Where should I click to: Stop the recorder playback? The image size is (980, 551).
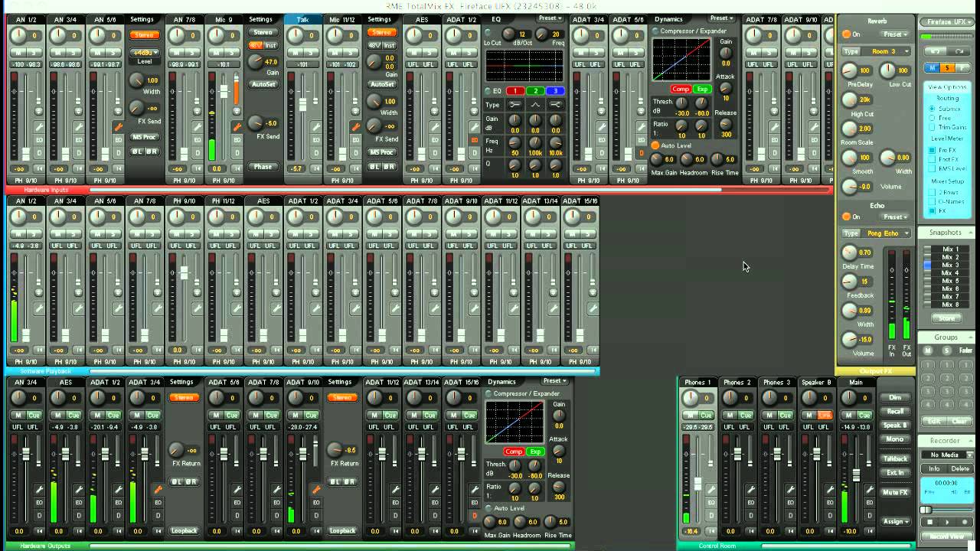[930, 522]
